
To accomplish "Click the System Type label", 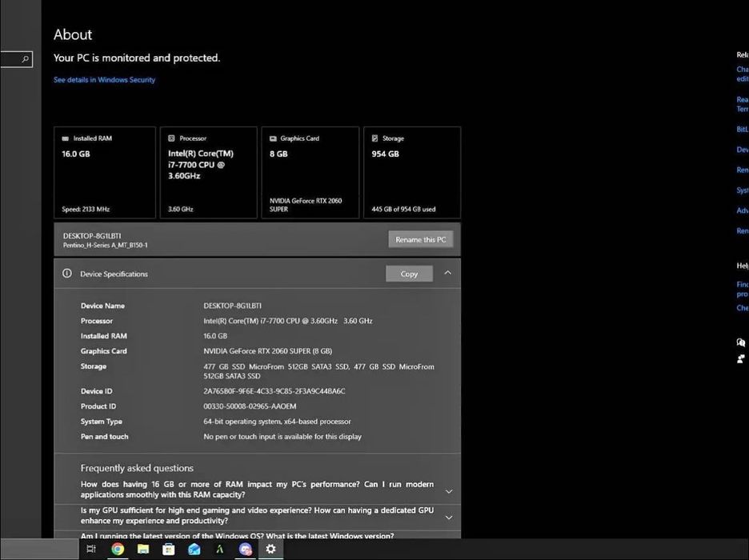I will (x=102, y=422).
